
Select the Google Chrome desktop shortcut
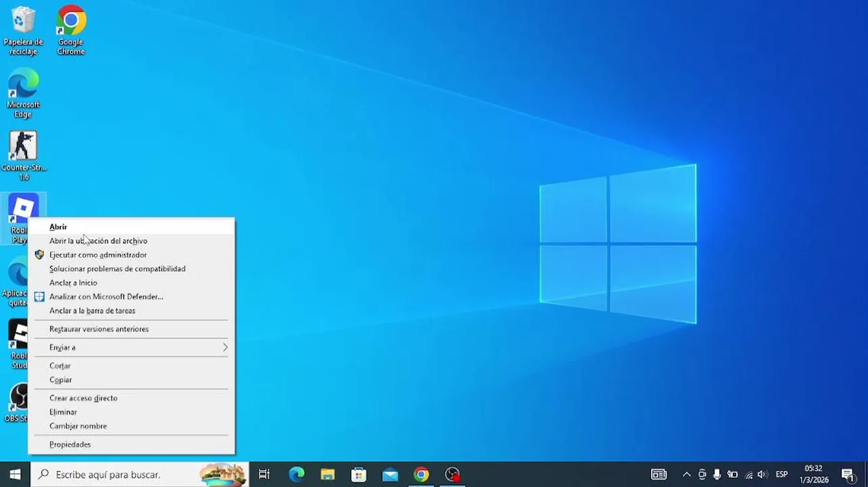tap(71, 30)
